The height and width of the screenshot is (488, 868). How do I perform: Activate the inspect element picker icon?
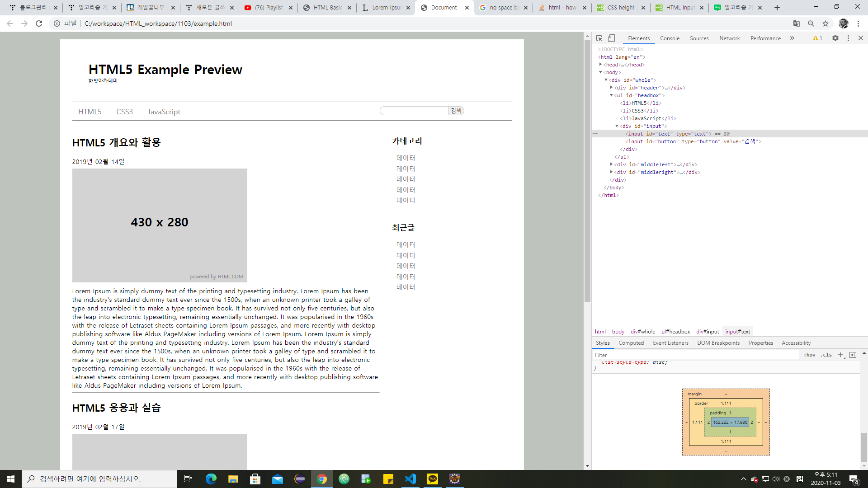(599, 38)
